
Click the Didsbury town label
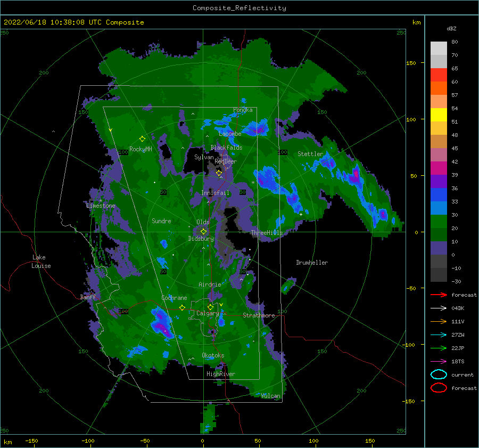201,239
